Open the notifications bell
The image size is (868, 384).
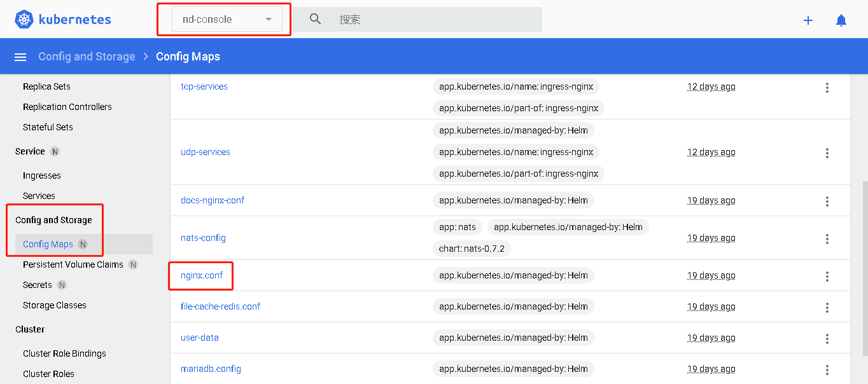click(841, 20)
